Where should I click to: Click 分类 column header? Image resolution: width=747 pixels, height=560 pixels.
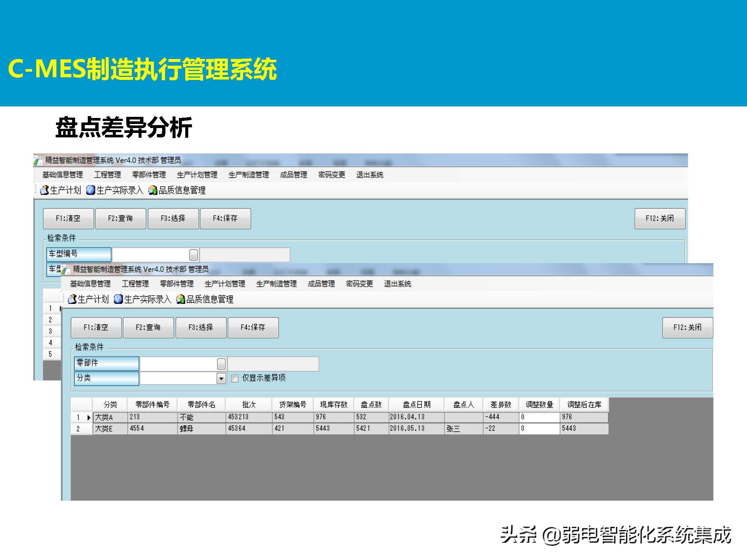(110, 404)
